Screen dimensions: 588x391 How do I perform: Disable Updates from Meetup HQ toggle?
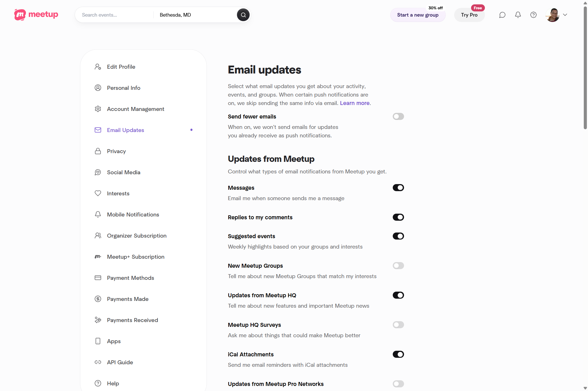tap(398, 295)
